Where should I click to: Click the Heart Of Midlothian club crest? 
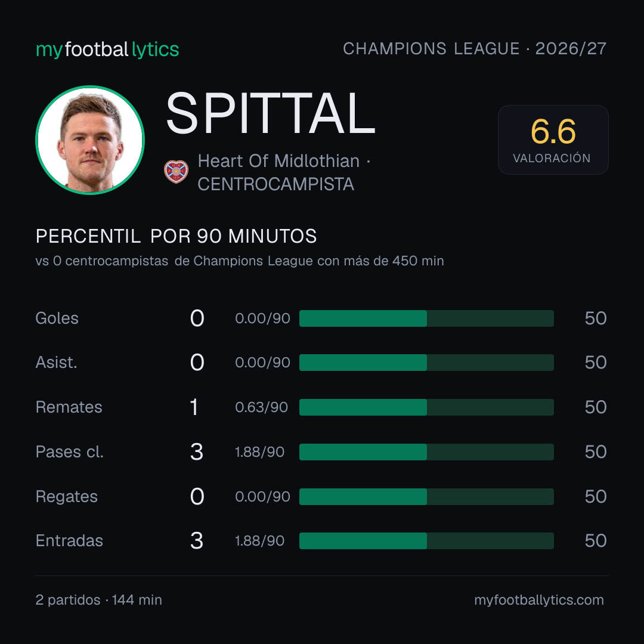coord(176,172)
